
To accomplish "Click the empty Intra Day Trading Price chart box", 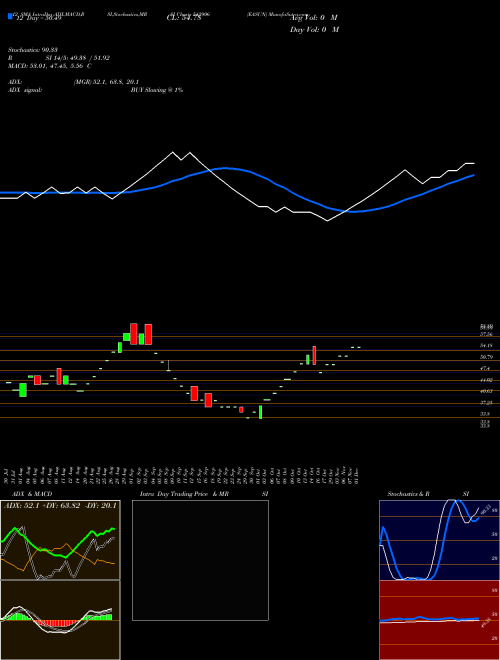I will pyautogui.click(x=200, y=560).
